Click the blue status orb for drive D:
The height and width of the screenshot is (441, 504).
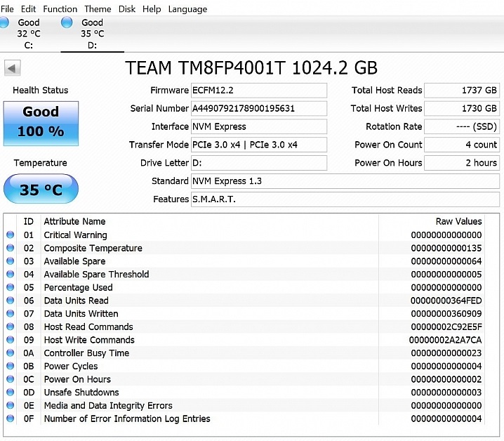[x=67, y=22]
